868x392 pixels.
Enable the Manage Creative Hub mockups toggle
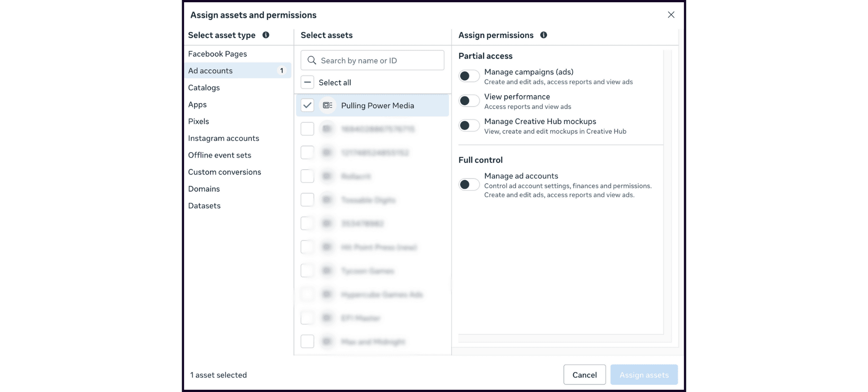469,125
